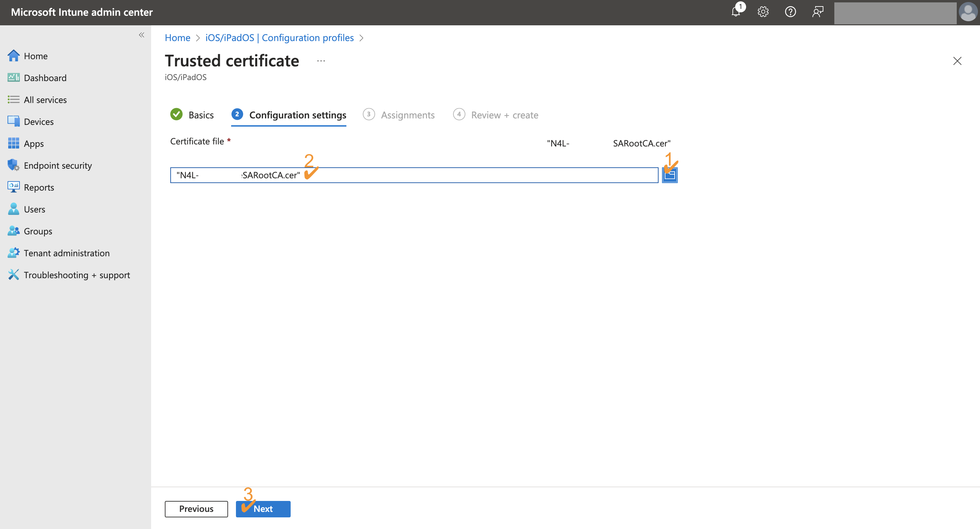The height and width of the screenshot is (529, 980).
Task: Click the Next button
Action: pos(263,509)
